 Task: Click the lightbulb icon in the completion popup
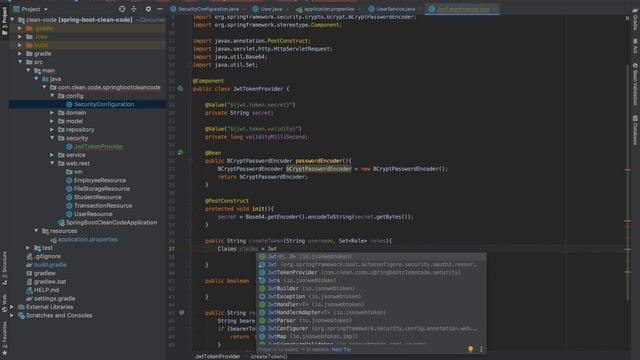471,349
